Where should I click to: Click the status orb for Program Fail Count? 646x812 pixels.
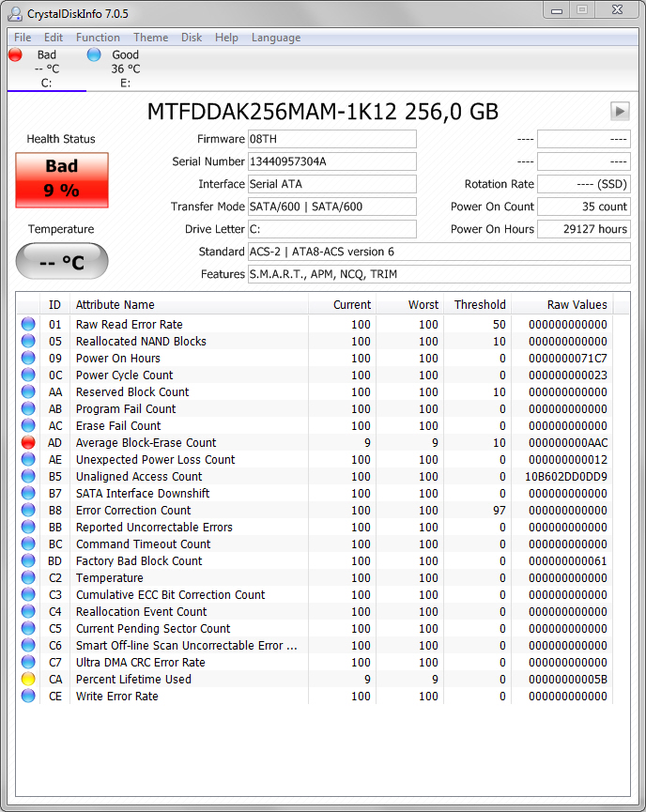coord(28,408)
